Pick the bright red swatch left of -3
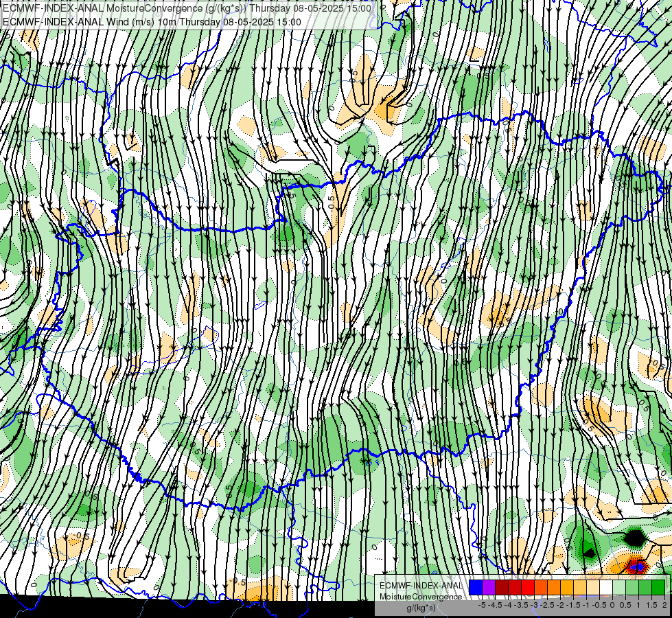 (528, 587)
